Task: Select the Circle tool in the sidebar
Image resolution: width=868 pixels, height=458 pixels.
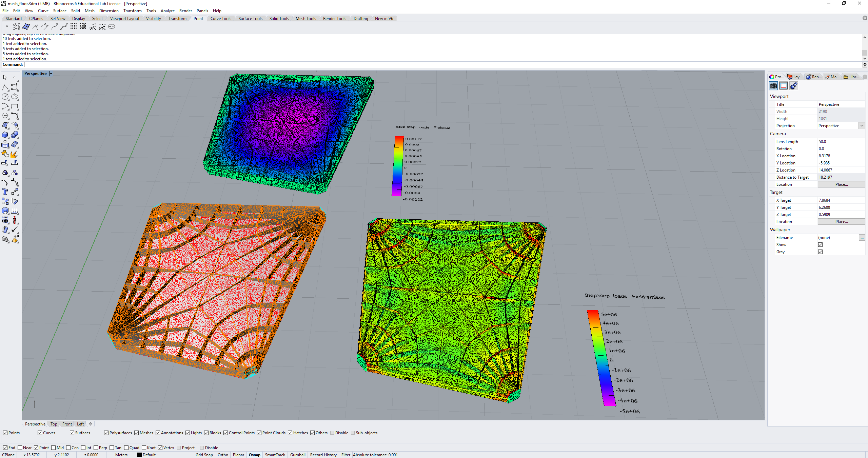Action: pos(5,97)
